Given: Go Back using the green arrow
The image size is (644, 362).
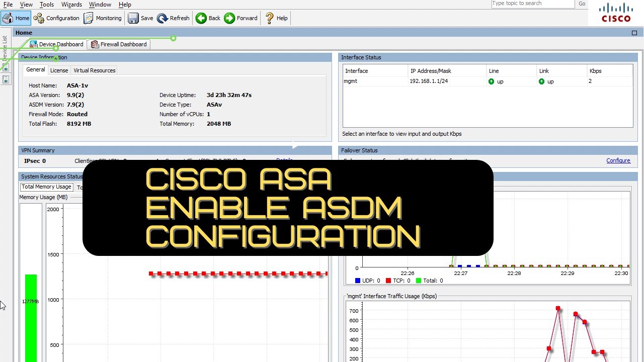Looking at the screenshot, I should [x=208, y=18].
